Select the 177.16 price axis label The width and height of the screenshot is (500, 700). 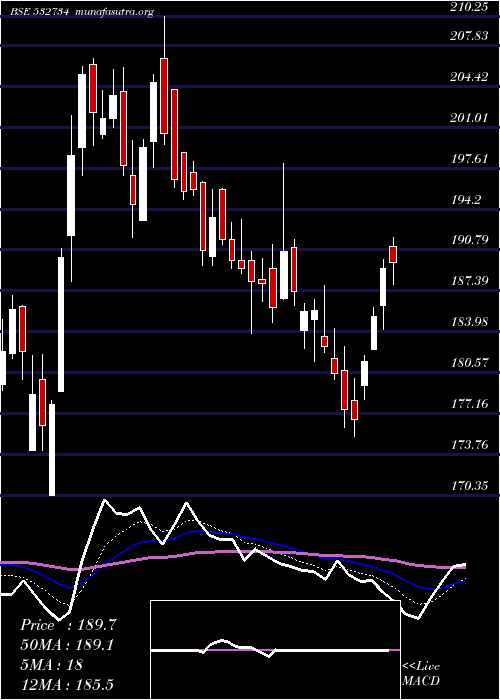tap(468, 404)
